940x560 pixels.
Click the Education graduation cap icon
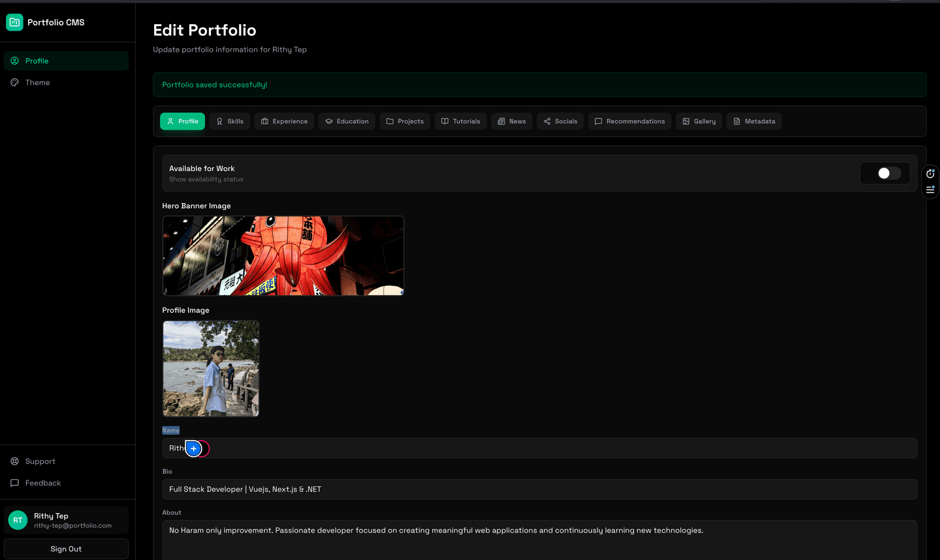[x=328, y=121]
